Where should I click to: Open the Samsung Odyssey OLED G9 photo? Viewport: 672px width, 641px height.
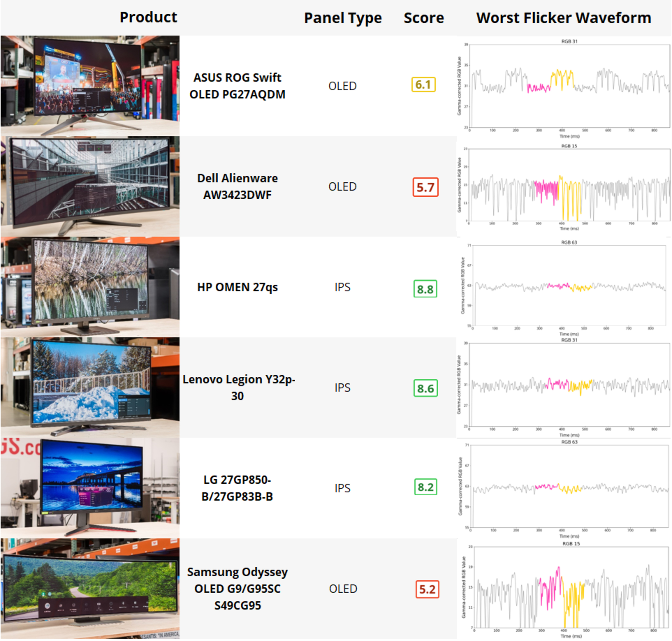tap(90, 588)
